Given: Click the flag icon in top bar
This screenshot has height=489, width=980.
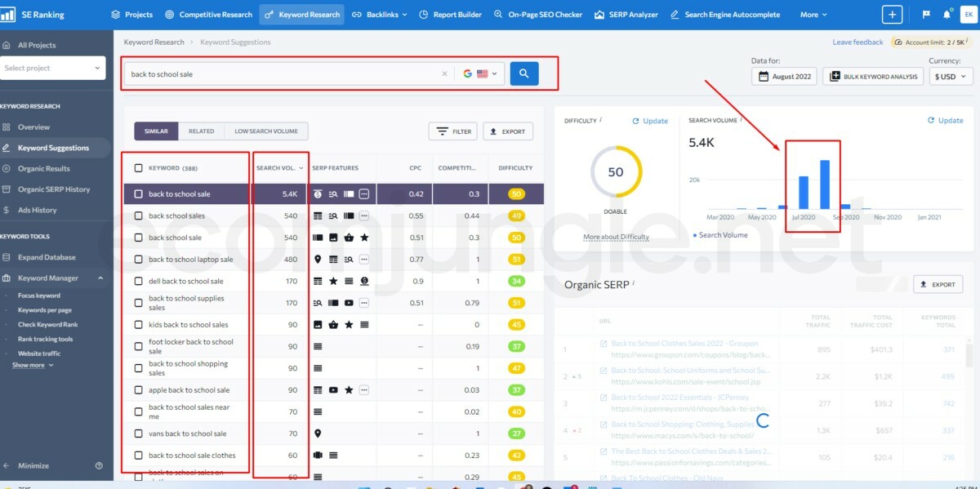Looking at the screenshot, I should pos(926,15).
